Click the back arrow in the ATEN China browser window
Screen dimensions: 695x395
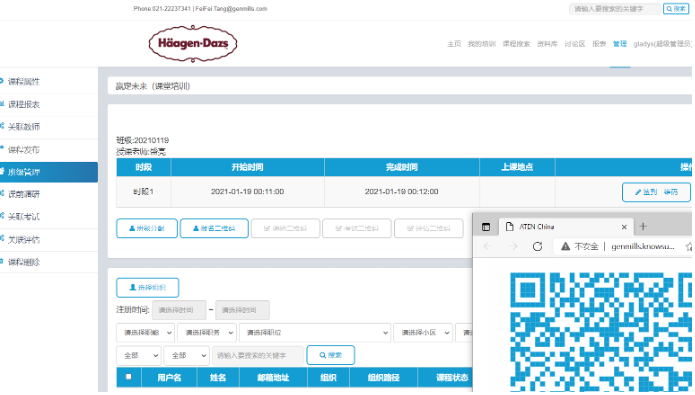pos(488,246)
